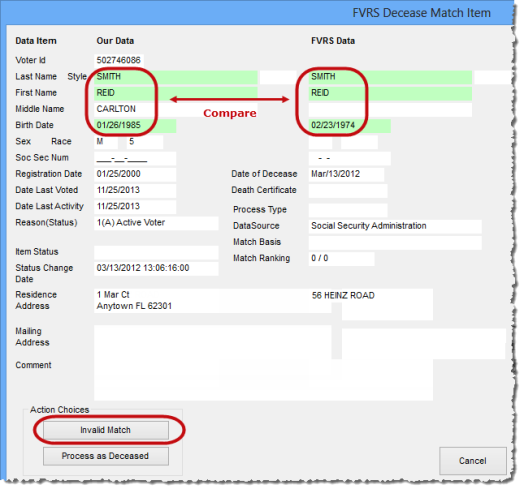524x489 pixels.
Task: Click the Invalid Match button
Action: (106, 430)
